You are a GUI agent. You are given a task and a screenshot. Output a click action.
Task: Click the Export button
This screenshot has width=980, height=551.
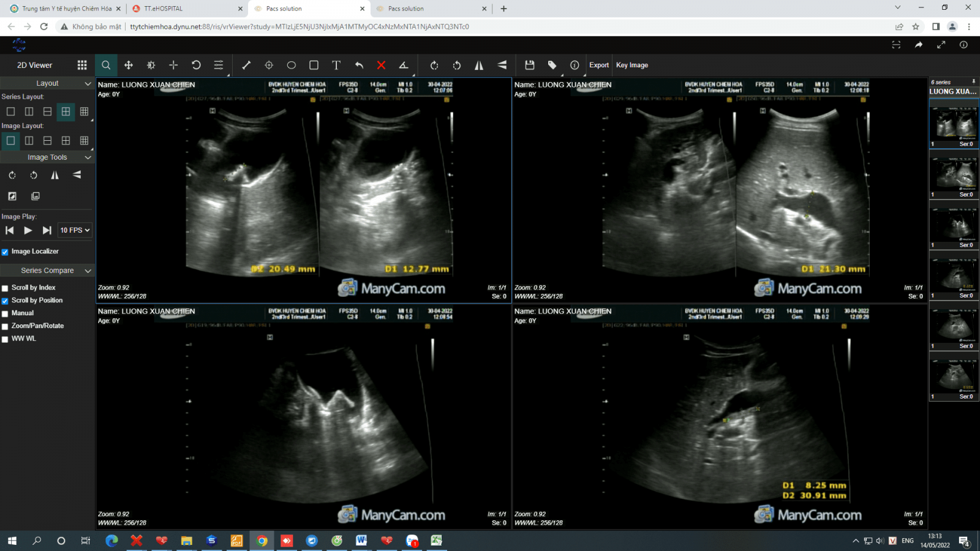pos(599,65)
